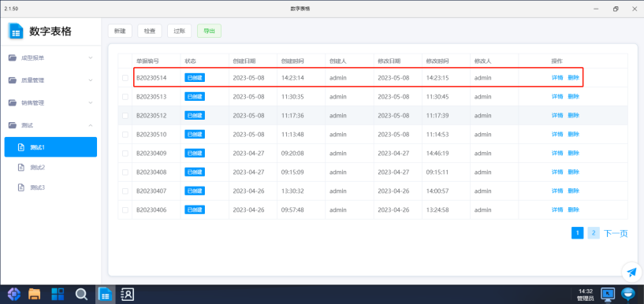Expand the 质量管理 menu chevron

click(91, 80)
